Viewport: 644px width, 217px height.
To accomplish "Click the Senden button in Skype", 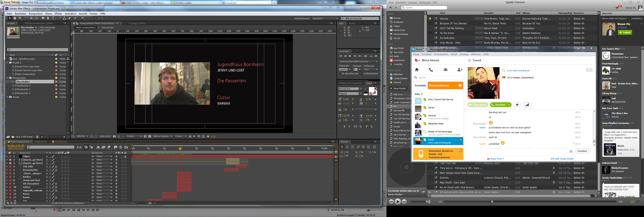I will click(582, 151).
